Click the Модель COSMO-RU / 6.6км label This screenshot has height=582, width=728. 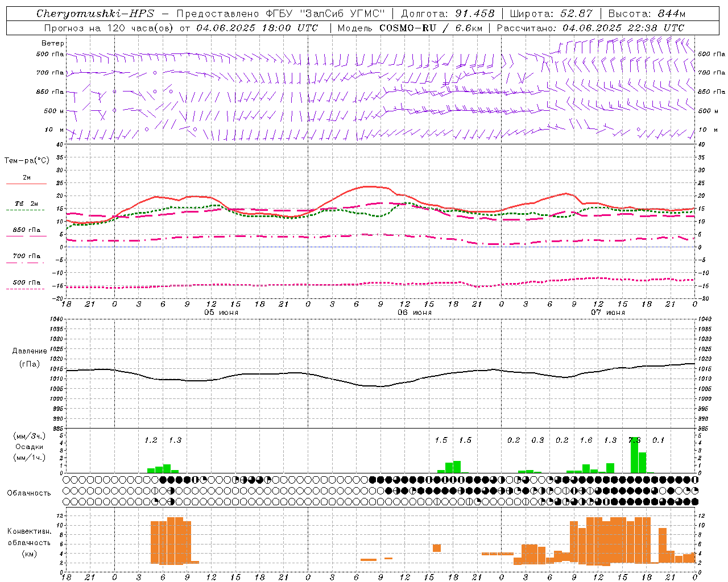pyautogui.click(x=409, y=27)
